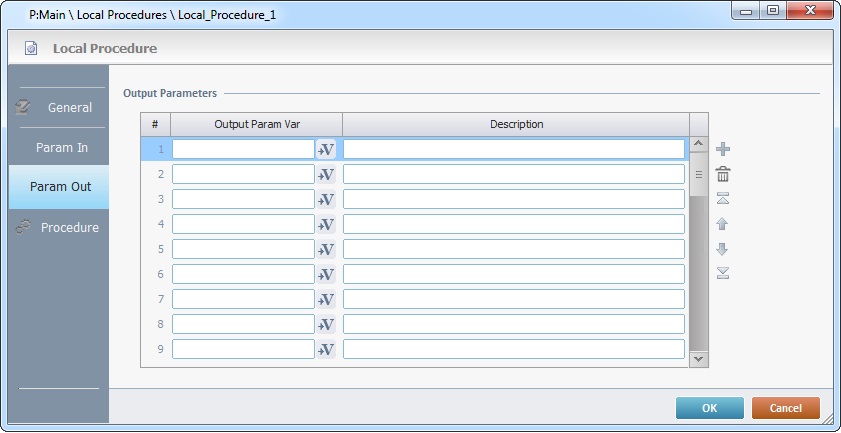Image resolution: width=841 pixels, height=433 pixels.
Task: Click the add row plus icon
Action: [723, 149]
